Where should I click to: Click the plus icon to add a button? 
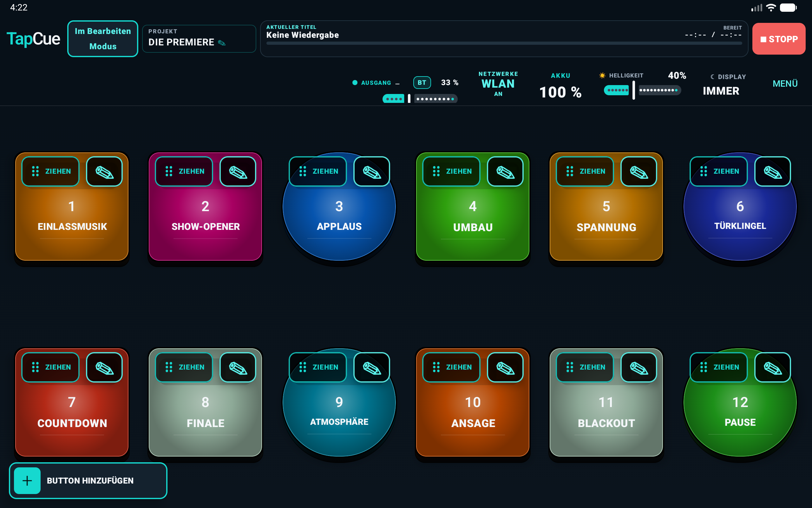[27, 481]
